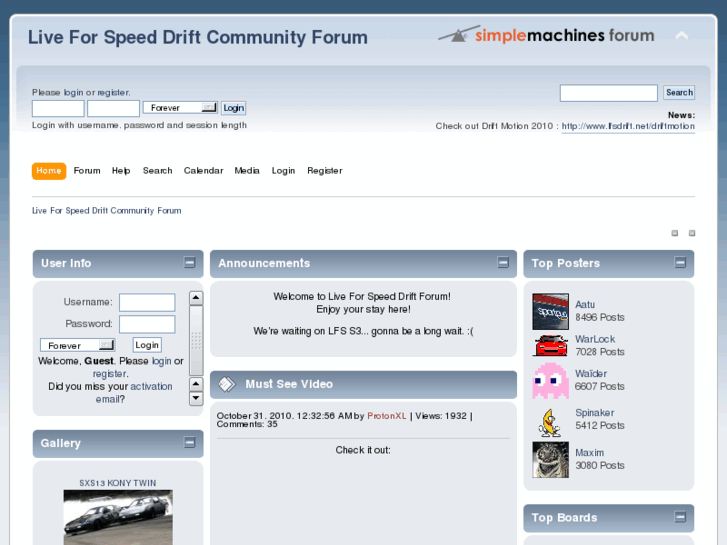Open Waïder's pink ghost avatar
Viewport: 727px width, 545px height.
click(550, 381)
